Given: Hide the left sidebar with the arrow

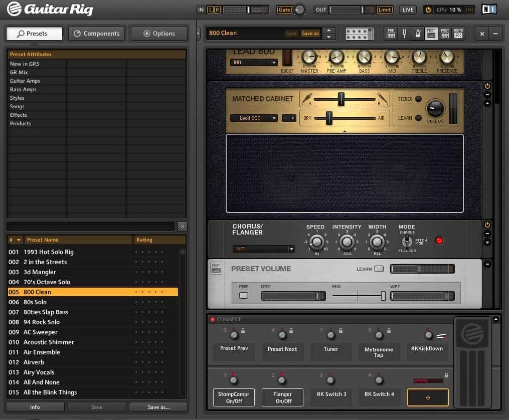Looking at the screenshot, I should (x=199, y=34).
